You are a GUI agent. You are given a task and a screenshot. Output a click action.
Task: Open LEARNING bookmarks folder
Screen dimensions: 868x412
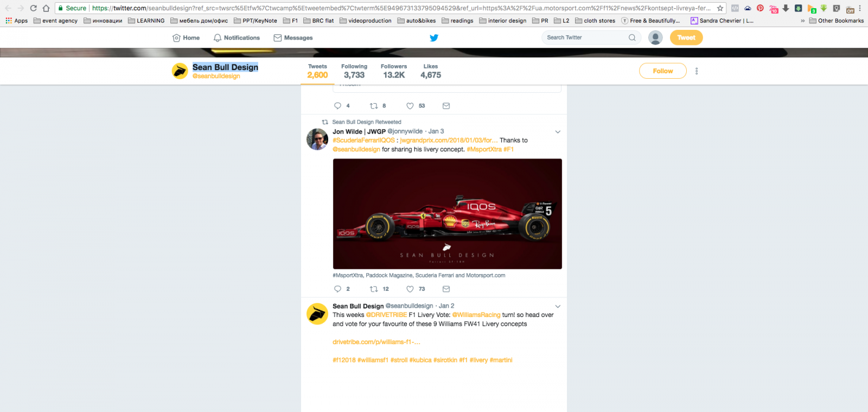(x=146, y=21)
